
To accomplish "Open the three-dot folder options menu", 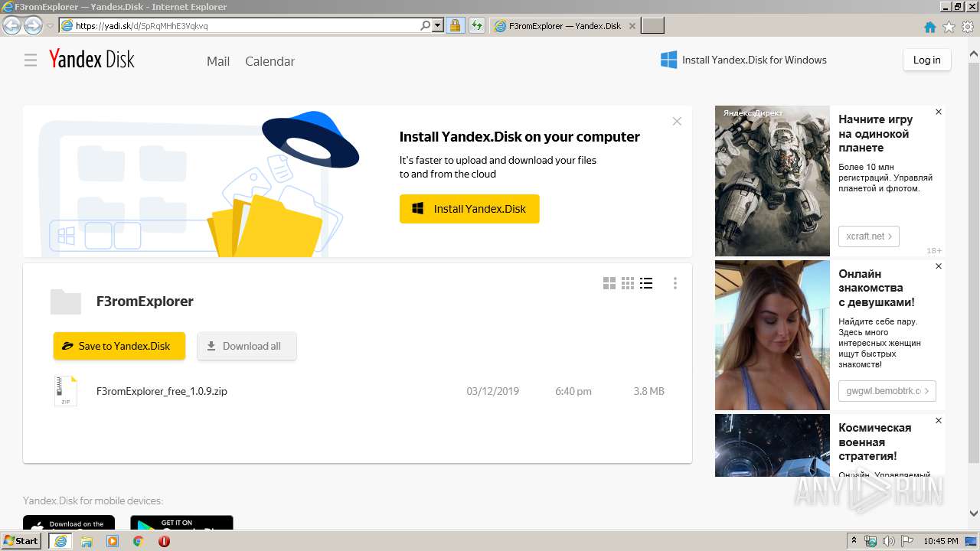I will [675, 283].
